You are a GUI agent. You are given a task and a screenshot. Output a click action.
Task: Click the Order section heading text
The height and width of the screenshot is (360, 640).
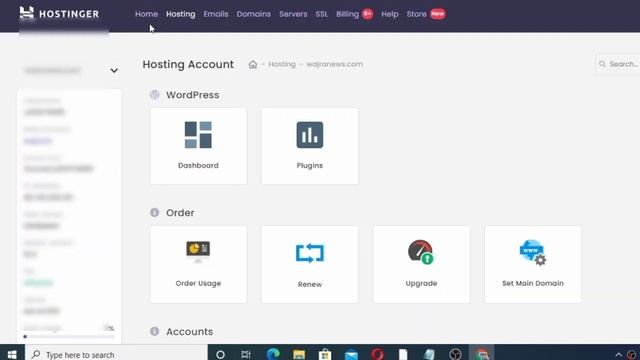tap(180, 213)
